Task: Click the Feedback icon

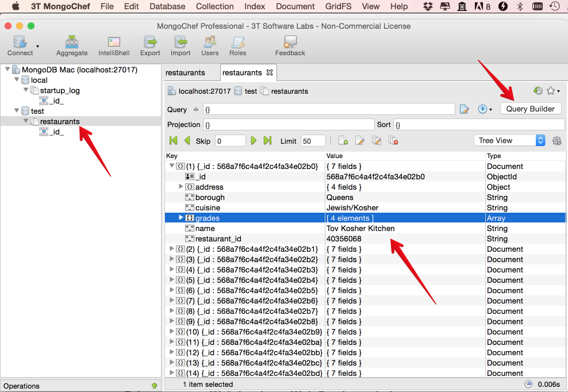Action: click(x=290, y=43)
